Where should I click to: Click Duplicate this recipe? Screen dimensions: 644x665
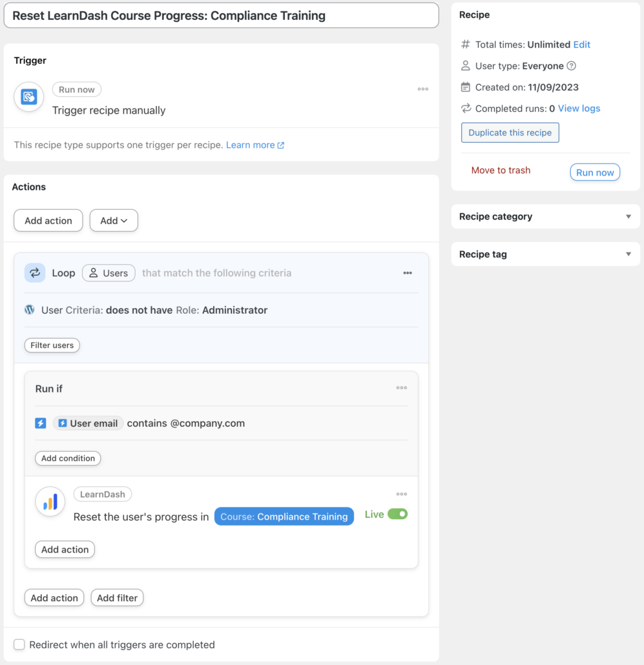pyautogui.click(x=510, y=132)
